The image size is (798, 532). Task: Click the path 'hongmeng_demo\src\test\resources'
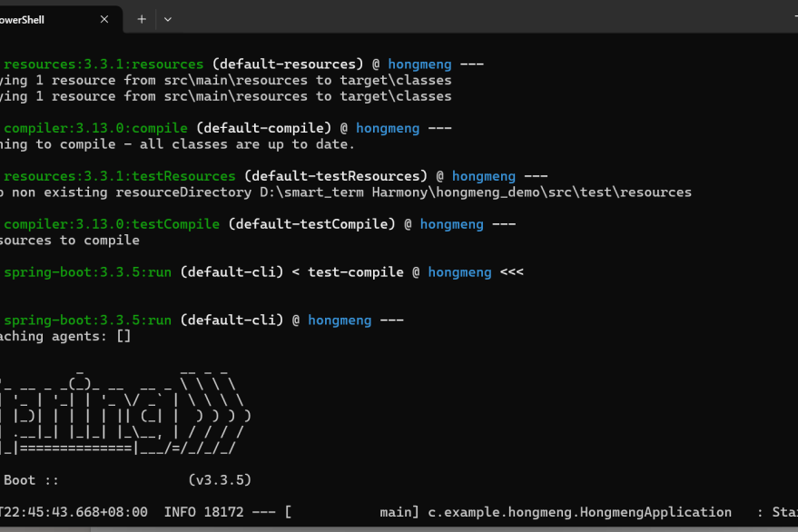[x=564, y=192]
